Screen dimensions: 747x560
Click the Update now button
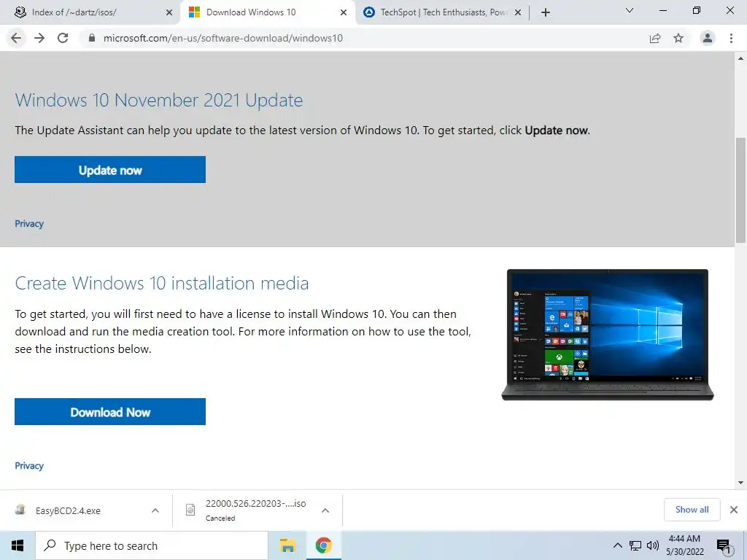[110, 169]
